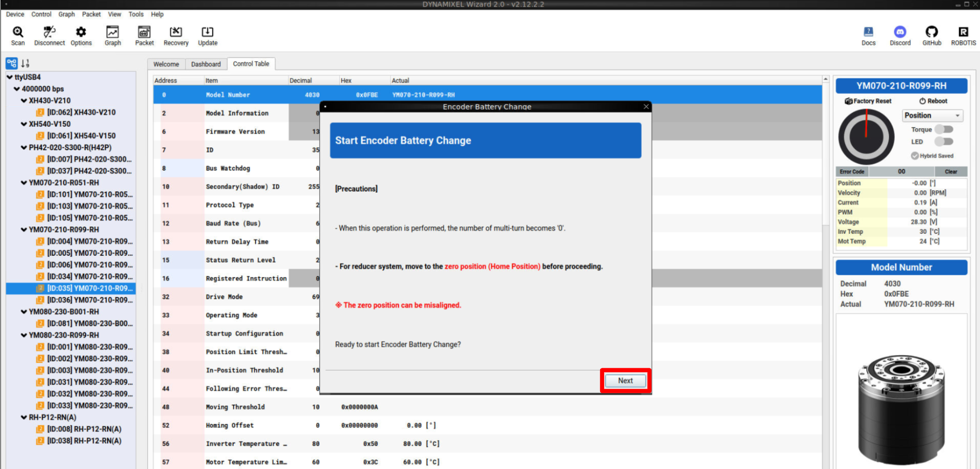The image size is (980, 469).
Task: Open the Graph menu
Action: tap(67, 14)
